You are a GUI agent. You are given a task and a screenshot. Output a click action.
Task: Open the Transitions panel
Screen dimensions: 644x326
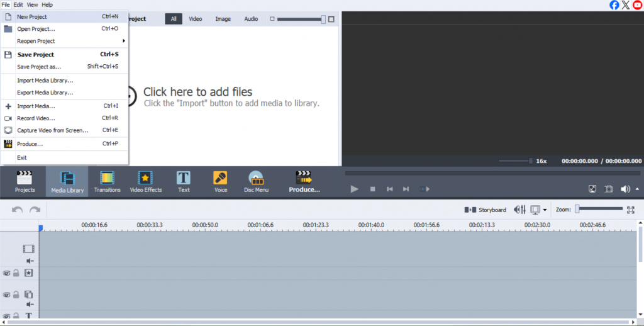(107, 181)
